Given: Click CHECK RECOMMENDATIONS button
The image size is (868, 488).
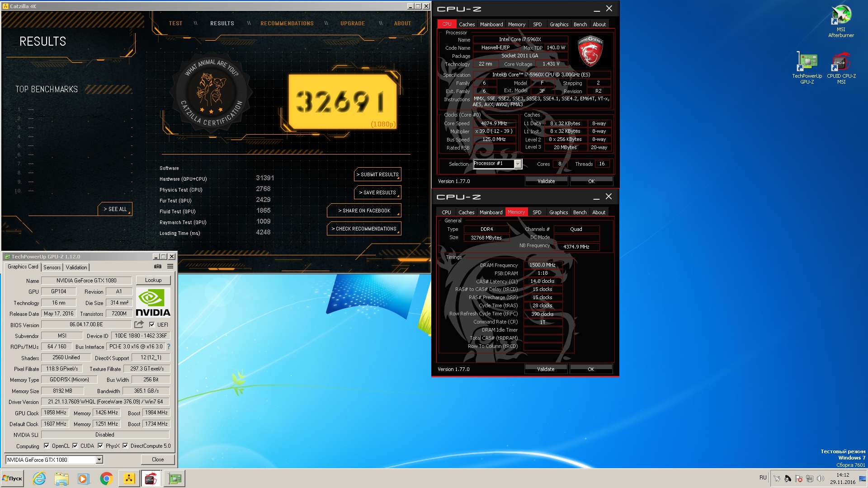Looking at the screenshot, I should click(364, 229).
